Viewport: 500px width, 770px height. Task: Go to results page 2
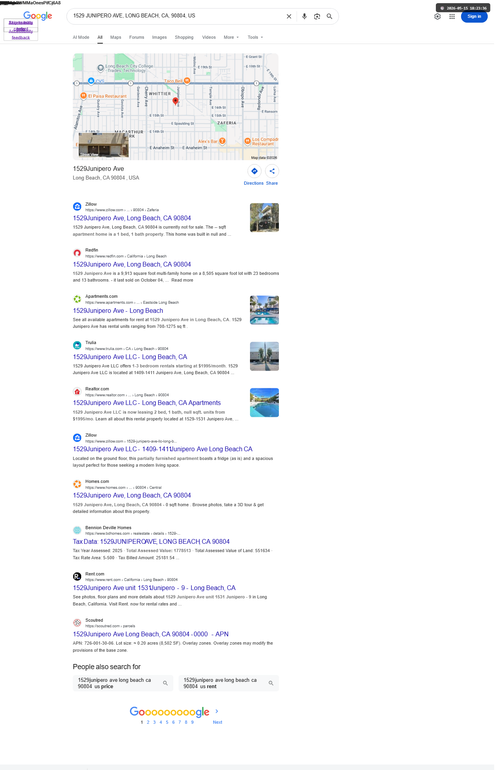[x=148, y=722]
